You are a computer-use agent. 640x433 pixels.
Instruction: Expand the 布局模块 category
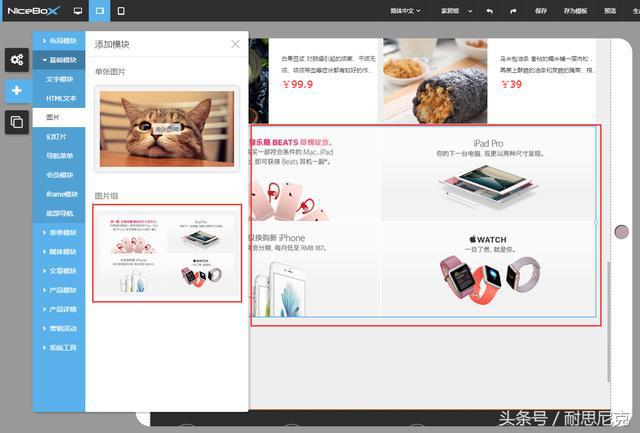pyautogui.click(x=59, y=41)
